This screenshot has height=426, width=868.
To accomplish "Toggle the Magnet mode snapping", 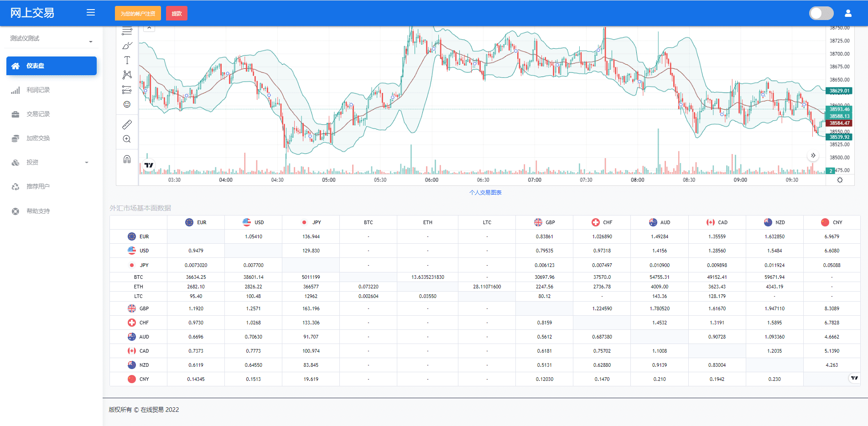I will pos(127,159).
